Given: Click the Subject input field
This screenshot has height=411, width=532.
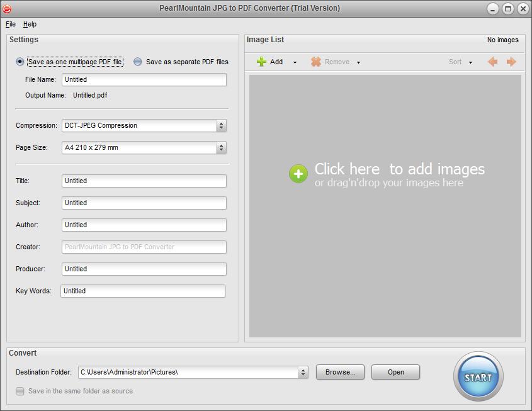Looking at the screenshot, I should pyautogui.click(x=144, y=203).
